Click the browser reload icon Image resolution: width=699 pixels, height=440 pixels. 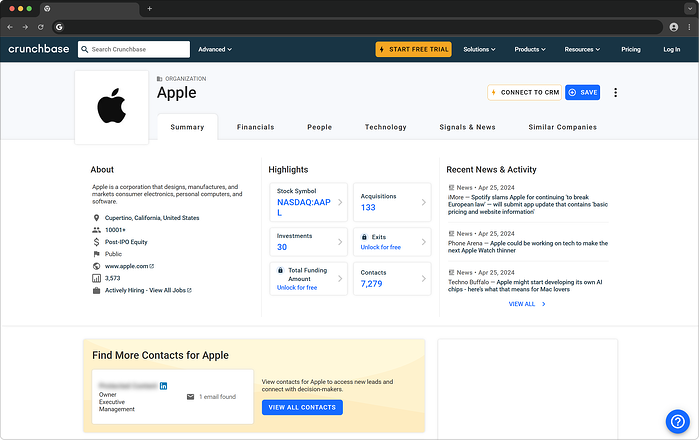click(39, 26)
